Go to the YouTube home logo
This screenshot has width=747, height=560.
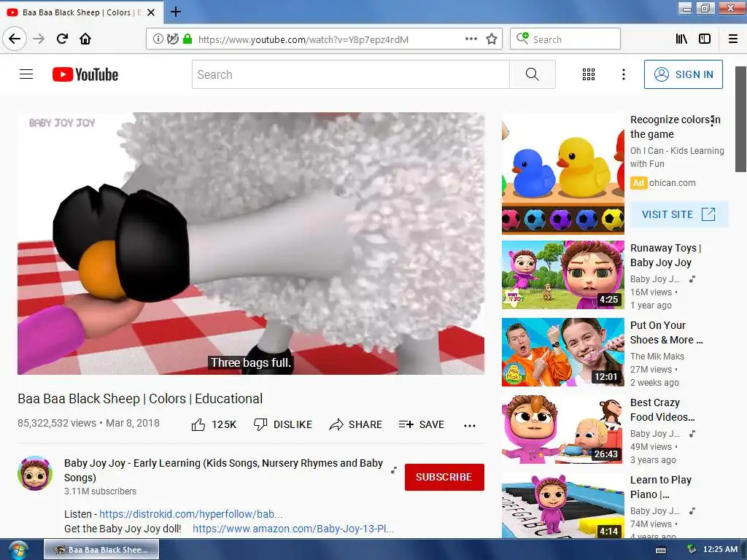pyautogui.click(x=85, y=74)
